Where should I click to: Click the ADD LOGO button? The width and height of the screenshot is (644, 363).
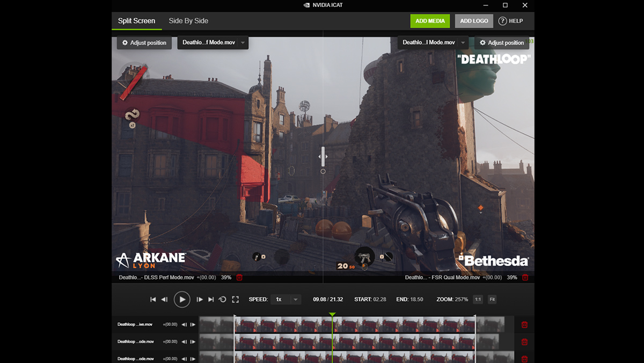[474, 21]
